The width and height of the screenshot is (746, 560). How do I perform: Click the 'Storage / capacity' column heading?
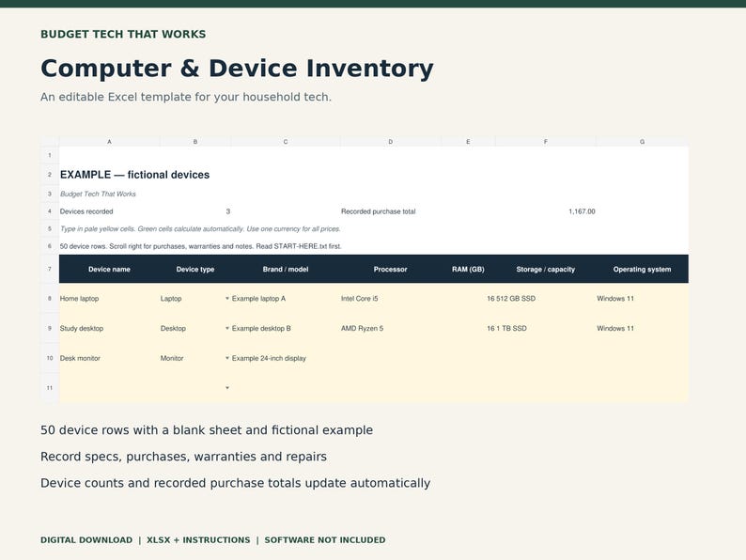click(x=545, y=270)
